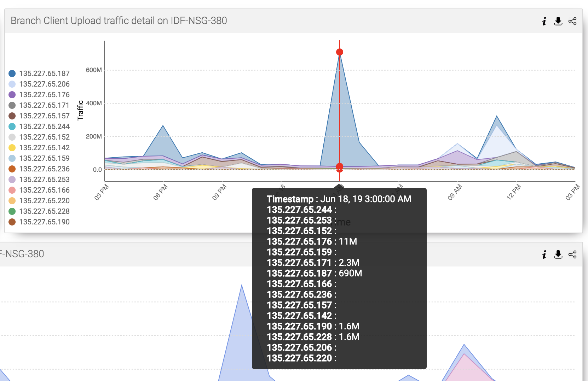
Task: Export data from the lower IDF-NSG-380 chart
Action: [x=558, y=254]
